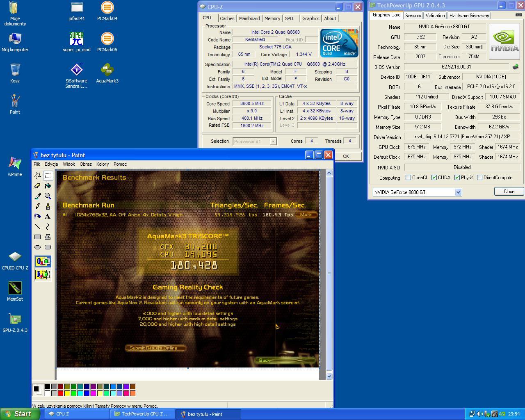Select the Brush tool in Paint
The width and height of the screenshot is (525, 420).
[48, 206]
